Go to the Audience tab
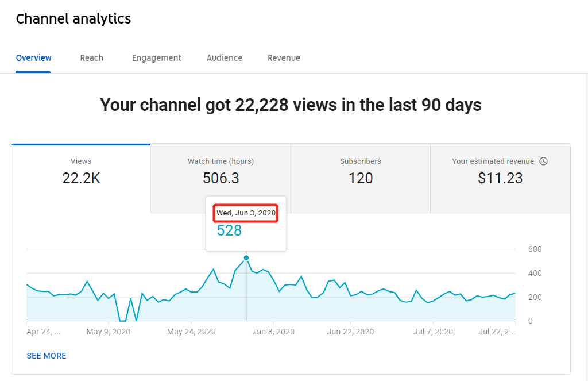This screenshot has height=381, width=588. 225,58
